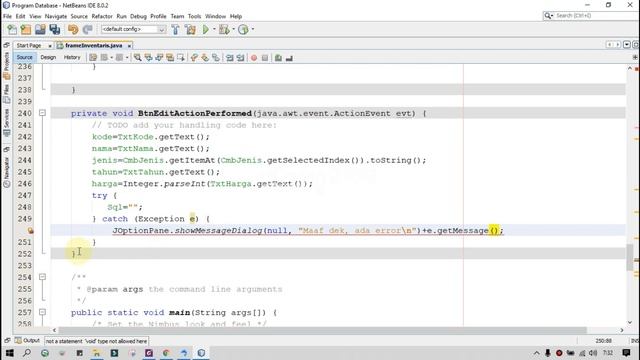Switch to Source view

coord(24,58)
